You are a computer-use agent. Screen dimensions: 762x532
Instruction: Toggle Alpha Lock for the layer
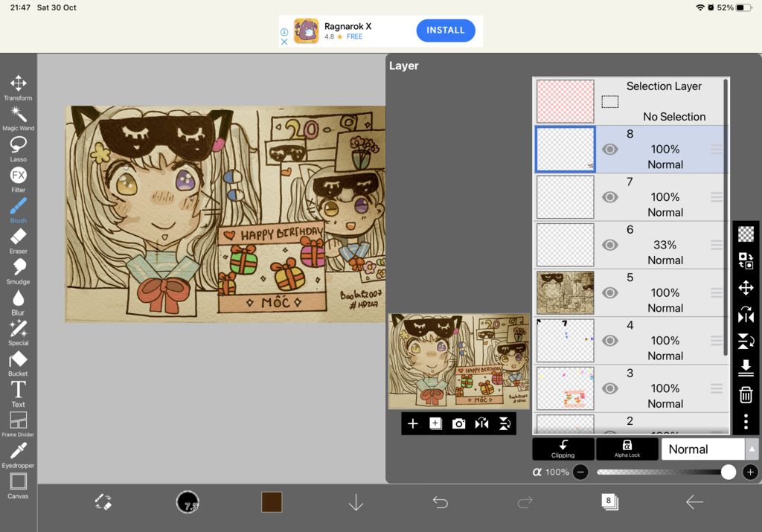[x=627, y=449]
